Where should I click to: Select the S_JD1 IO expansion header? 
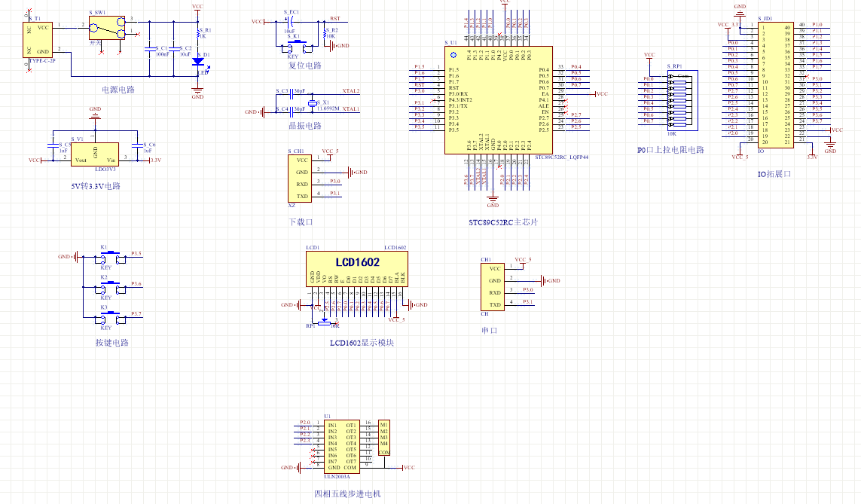pos(775,84)
